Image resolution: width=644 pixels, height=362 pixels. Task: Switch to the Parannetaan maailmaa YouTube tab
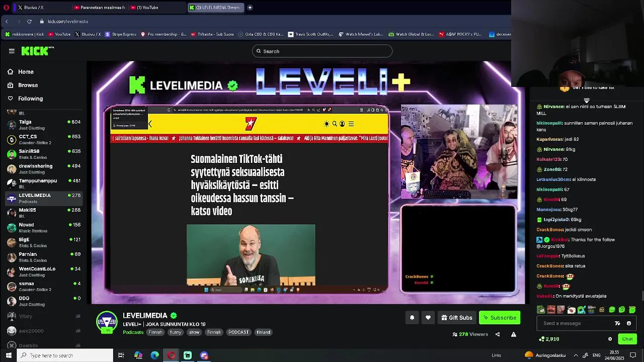pyautogui.click(x=100, y=8)
